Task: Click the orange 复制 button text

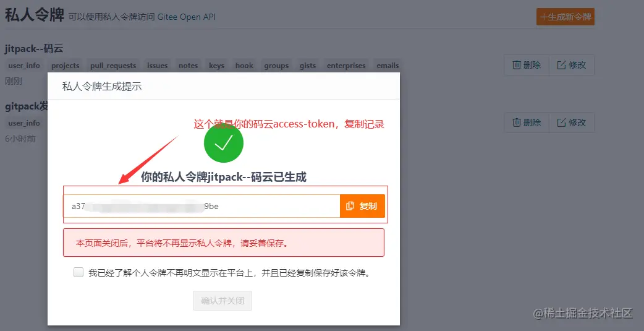Action: point(368,206)
